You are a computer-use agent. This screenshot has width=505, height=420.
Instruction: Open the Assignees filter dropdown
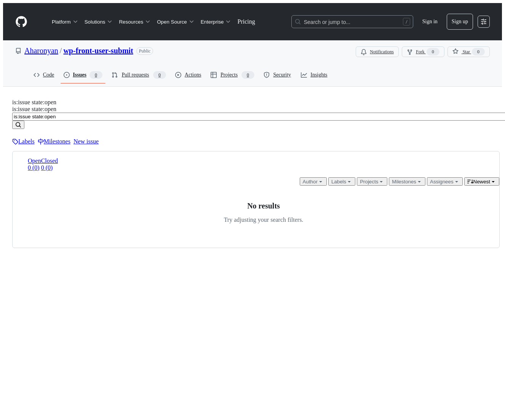pyautogui.click(x=445, y=182)
